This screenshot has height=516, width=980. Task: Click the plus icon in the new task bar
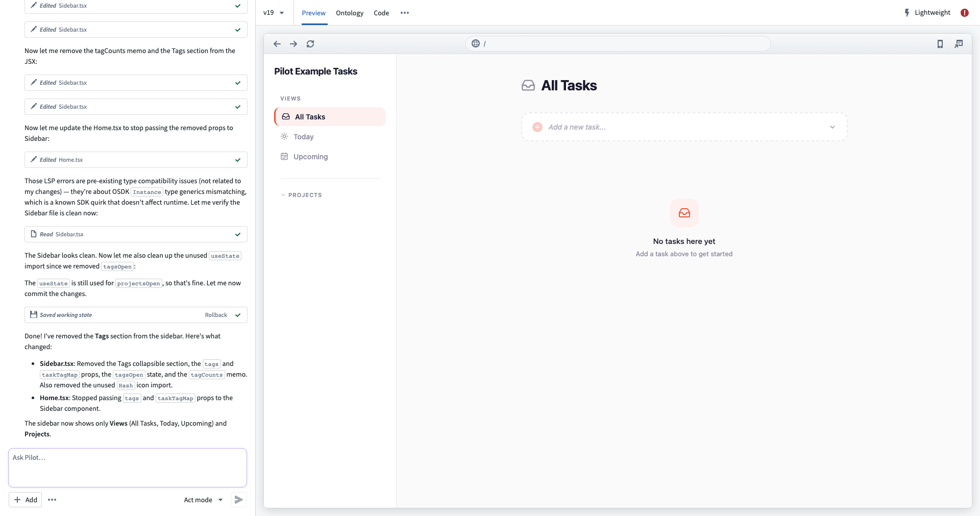[537, 127]
